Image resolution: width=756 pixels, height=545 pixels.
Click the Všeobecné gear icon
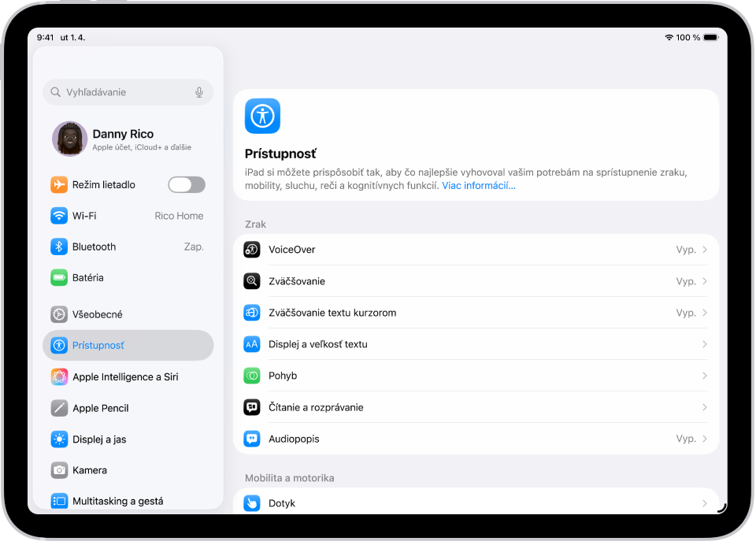click(59, 314)
